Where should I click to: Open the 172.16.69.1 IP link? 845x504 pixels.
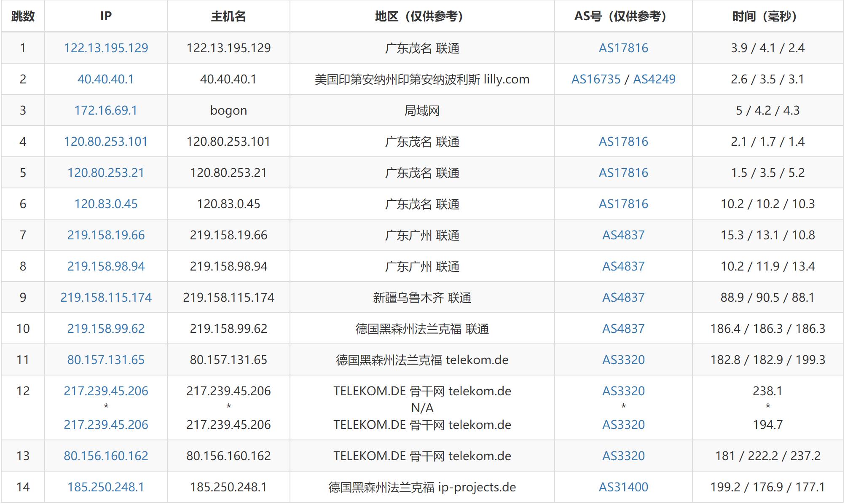pyautogui.click(x=106, y=110)
